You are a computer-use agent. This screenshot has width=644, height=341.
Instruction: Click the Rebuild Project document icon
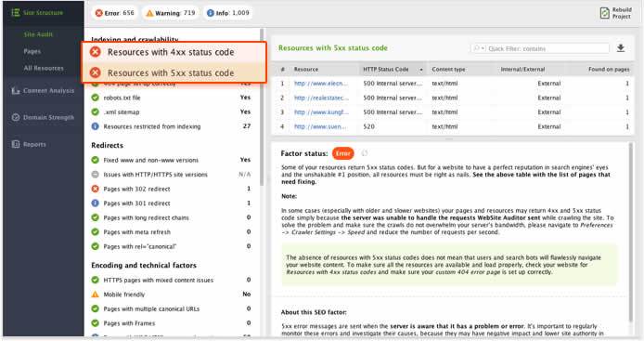tap(605, 13)
